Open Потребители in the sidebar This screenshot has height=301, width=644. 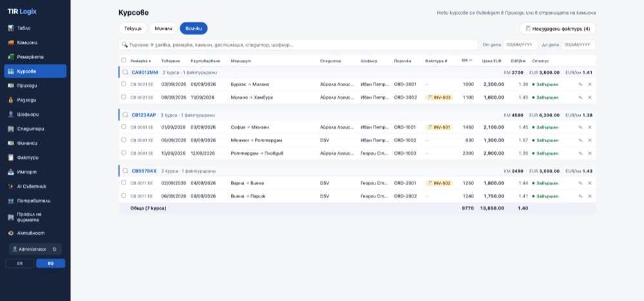point(35,201)
